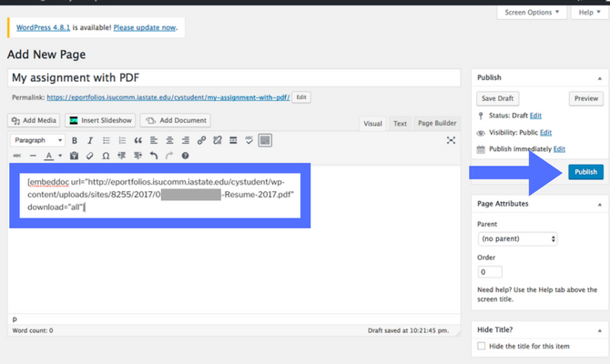Apply blockquote formatting
Image resolution: width=610 pixels, height=364 pixels.
138,140
